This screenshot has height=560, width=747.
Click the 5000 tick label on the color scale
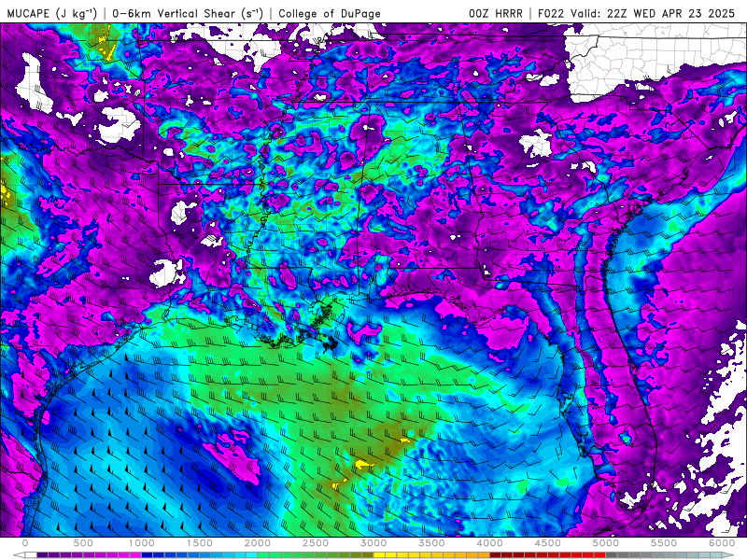click(x=606, y=543)
